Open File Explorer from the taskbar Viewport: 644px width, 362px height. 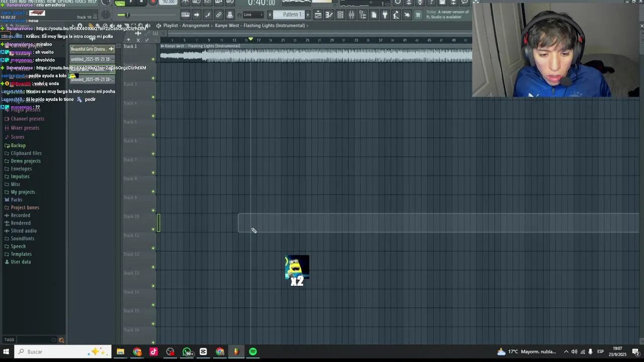120,352
